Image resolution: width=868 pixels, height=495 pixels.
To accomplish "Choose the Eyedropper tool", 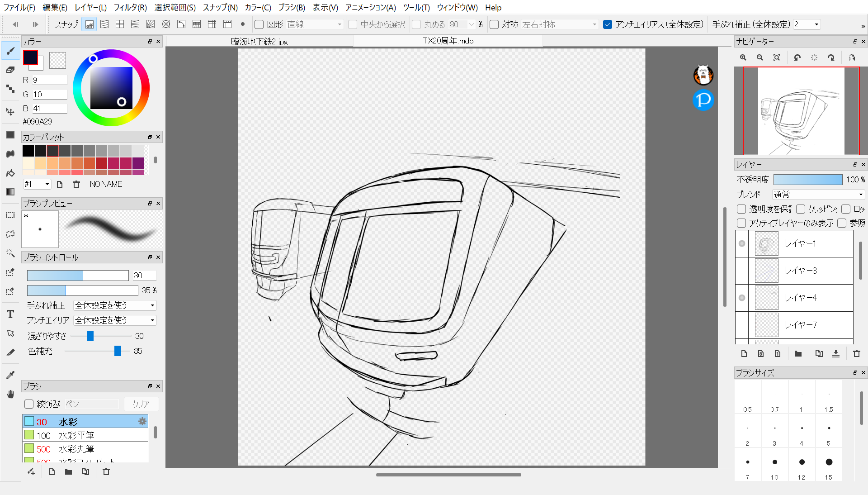I will coord(10,375).
